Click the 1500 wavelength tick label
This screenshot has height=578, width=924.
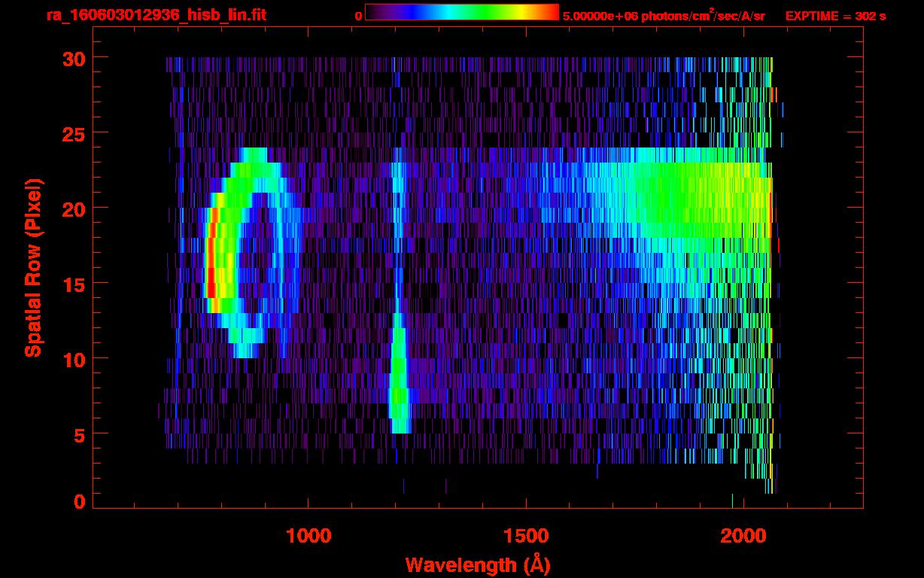[x=526, y=536]
